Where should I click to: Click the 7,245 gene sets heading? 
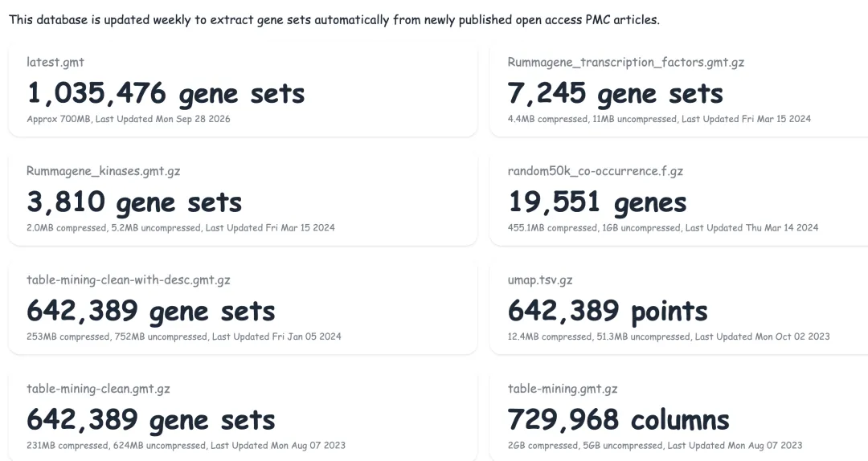point(615,93)
